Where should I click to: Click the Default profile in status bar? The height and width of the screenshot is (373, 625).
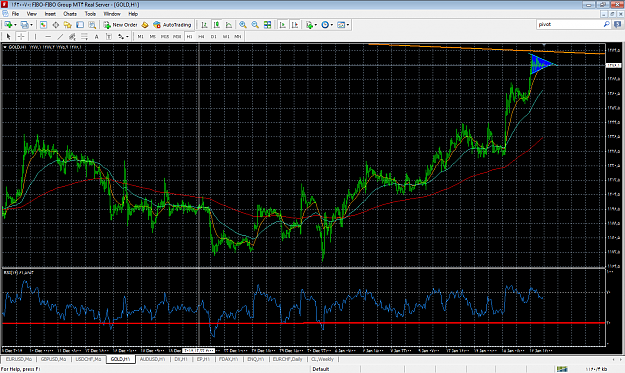(x=320, y=369)
